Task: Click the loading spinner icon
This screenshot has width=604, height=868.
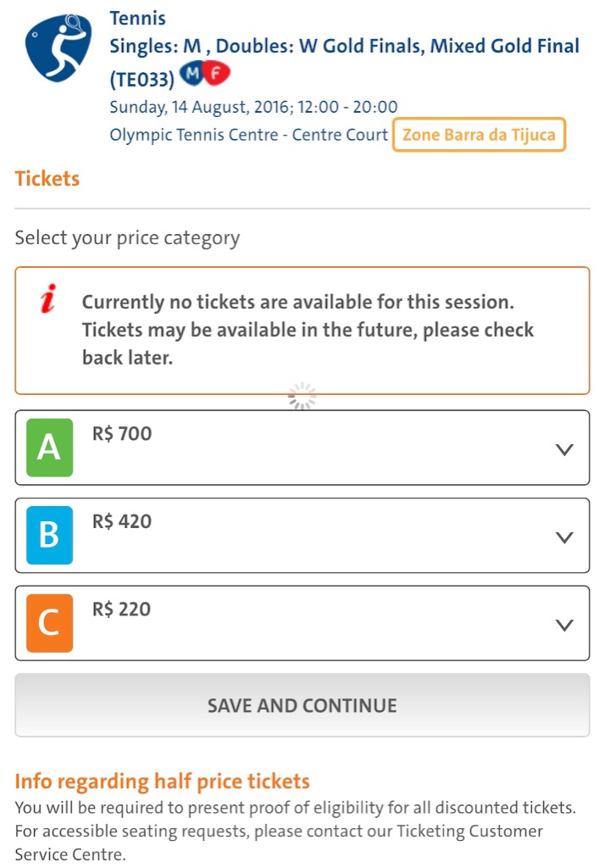Action: (302, 397)
